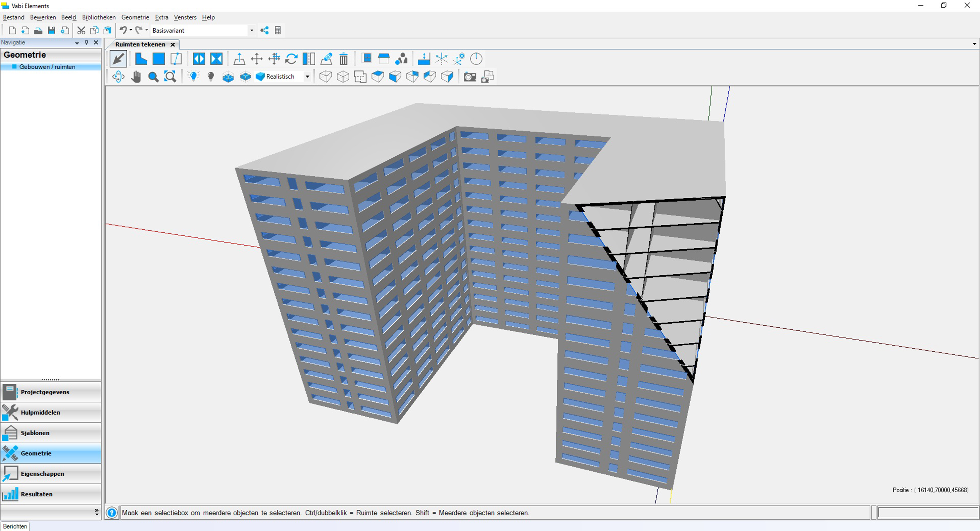Click the camera with floor plan icon
Viewport: 980px width, 531px height.
487,77
